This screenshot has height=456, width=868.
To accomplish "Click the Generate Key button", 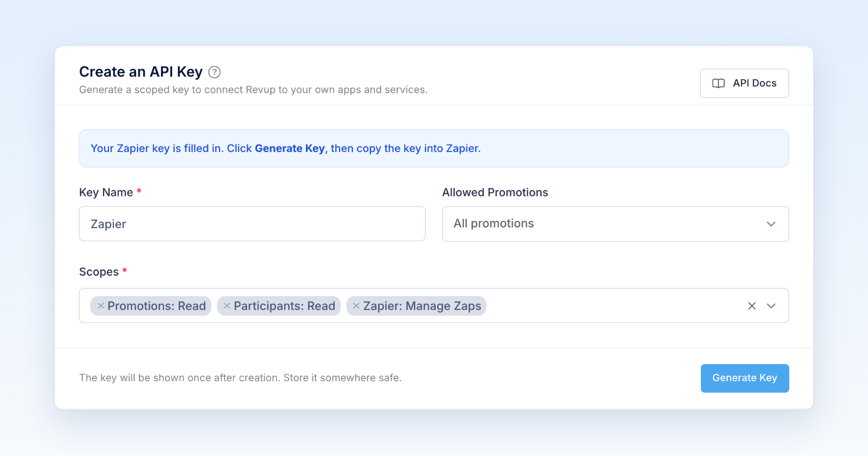I will coord(745,378).
